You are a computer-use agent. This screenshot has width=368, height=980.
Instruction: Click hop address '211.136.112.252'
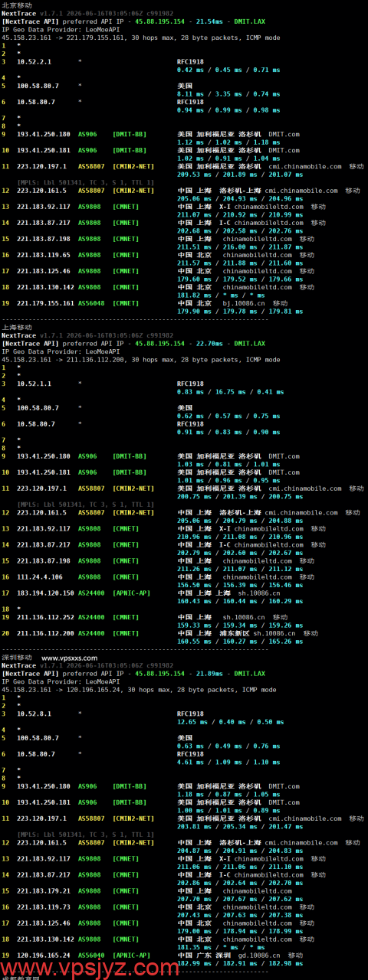click(x=45, y=616)
